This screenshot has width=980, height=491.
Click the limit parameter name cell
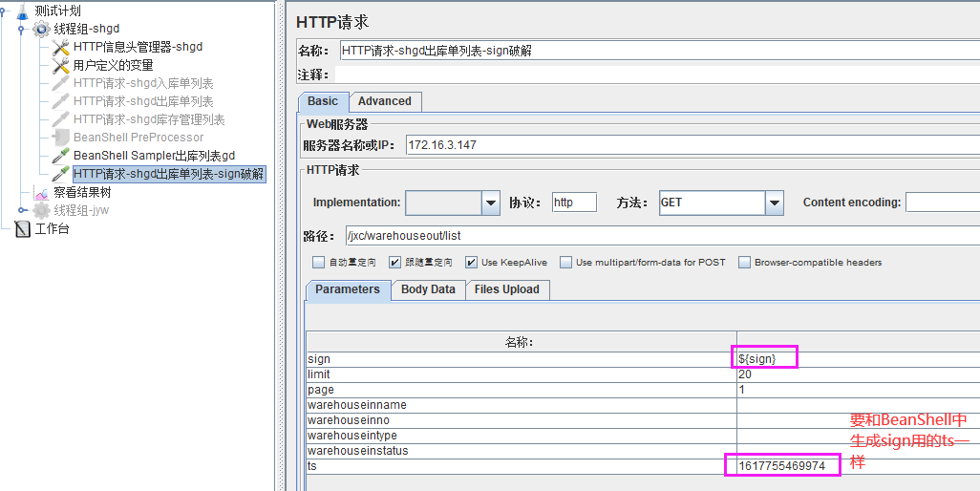pos(522,374)
